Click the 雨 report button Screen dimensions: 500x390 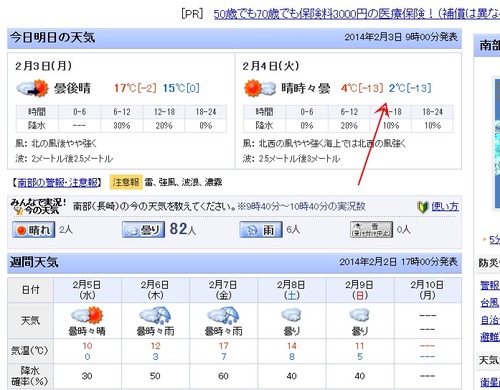click(x=261, y=230)
